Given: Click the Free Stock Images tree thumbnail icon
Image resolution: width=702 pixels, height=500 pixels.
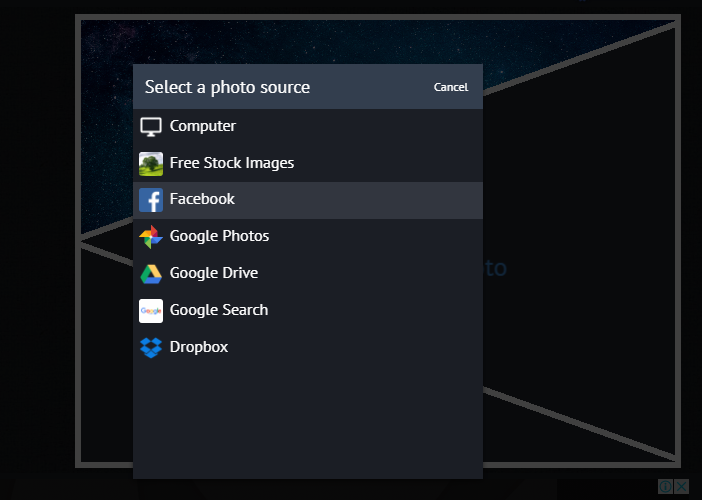Looking at the screenshot, I should point(151,164).
